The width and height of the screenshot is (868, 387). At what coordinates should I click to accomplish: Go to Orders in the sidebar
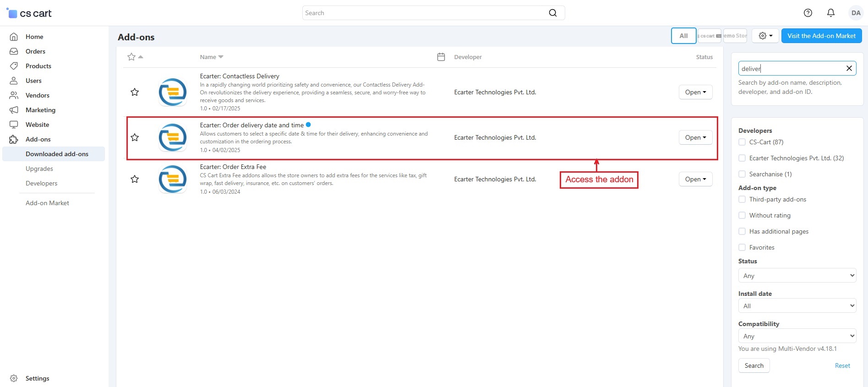coord(35,51)
